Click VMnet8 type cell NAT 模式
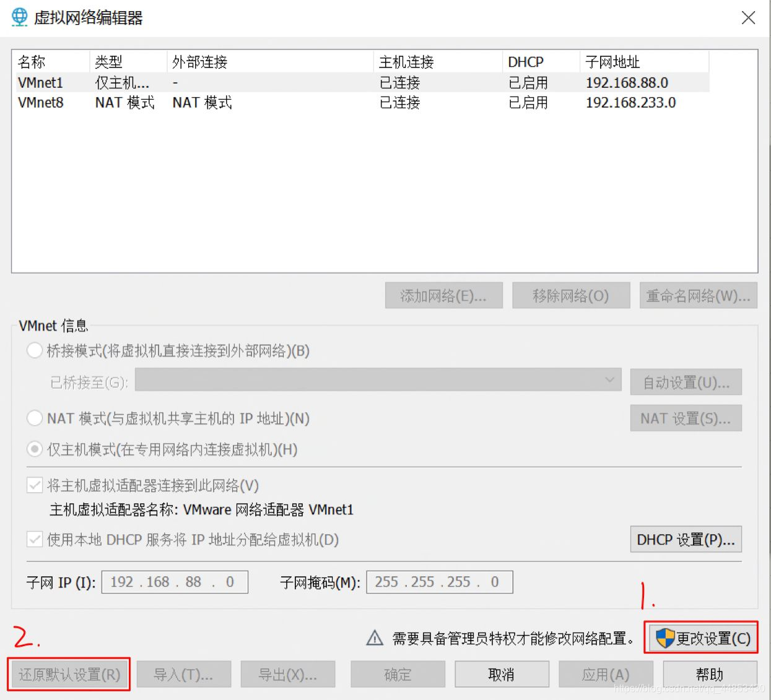The width and height of the screenshot is (771, 700). click(124, 102)
